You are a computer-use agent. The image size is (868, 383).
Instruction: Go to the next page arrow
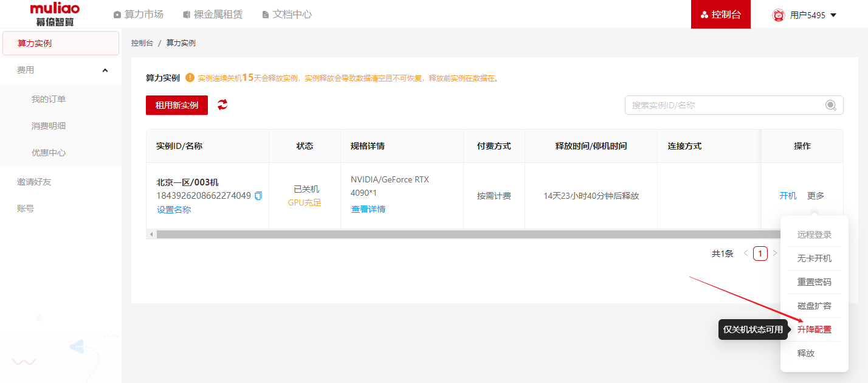775,254
